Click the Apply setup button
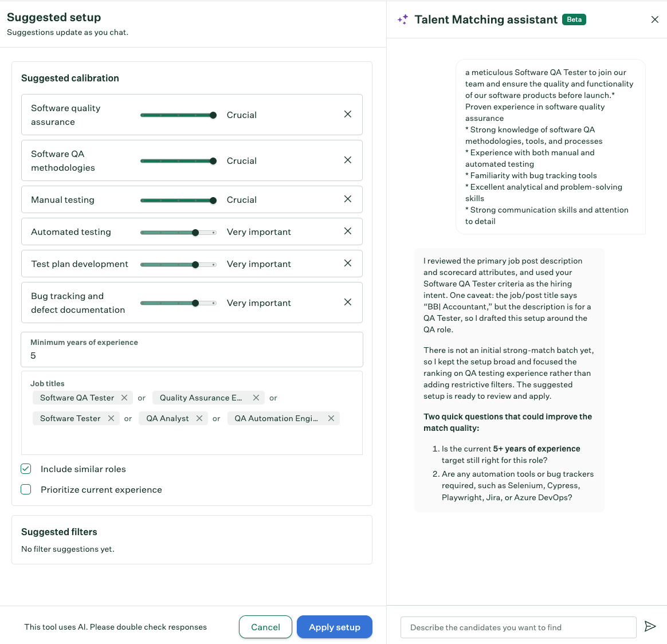Image resolution: width=667 pixels, height=644 pixels. 334,627
